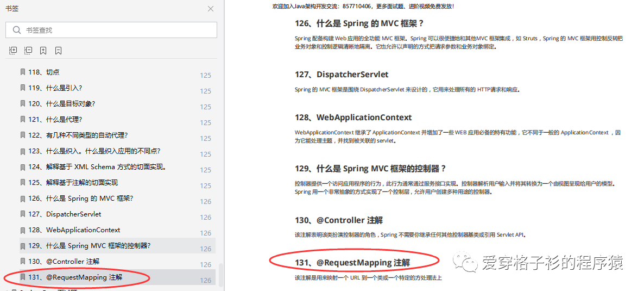
Task: Focus the 书签查找 search field
Action: (x=111, y=30)
